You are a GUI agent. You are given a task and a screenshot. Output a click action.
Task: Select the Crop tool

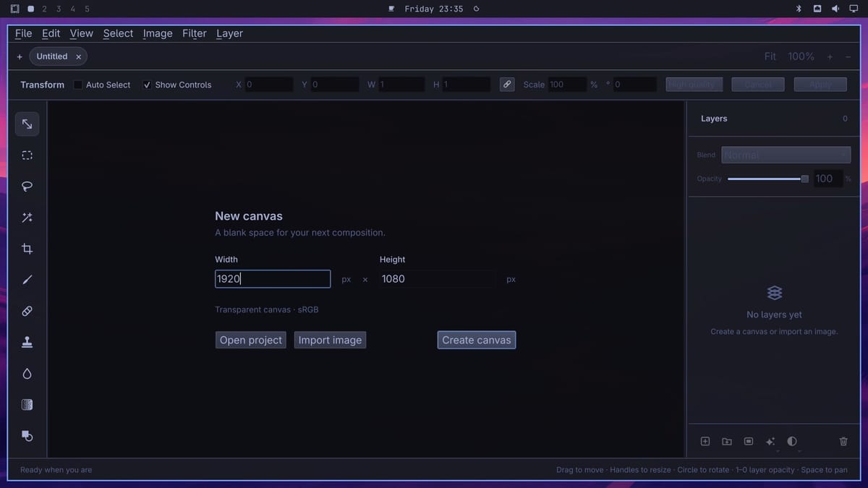pos(27,249)
